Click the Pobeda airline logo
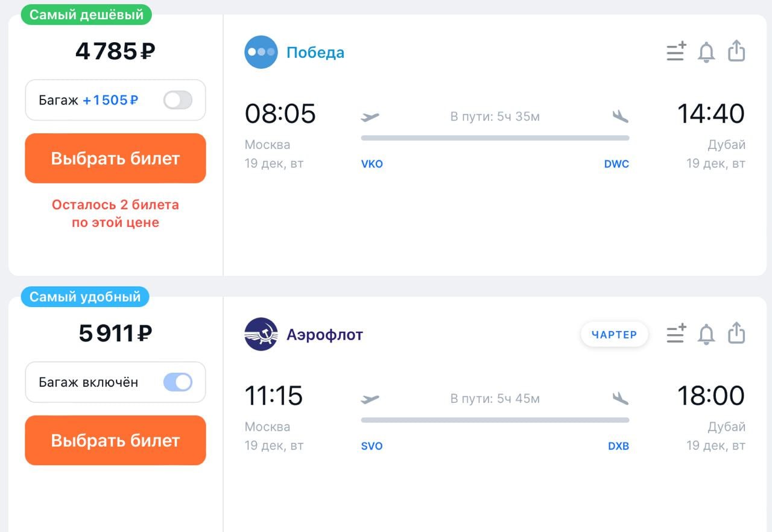The height and width of the screenshot is (532, 772). pyautogui.click(x=261, y=52)
